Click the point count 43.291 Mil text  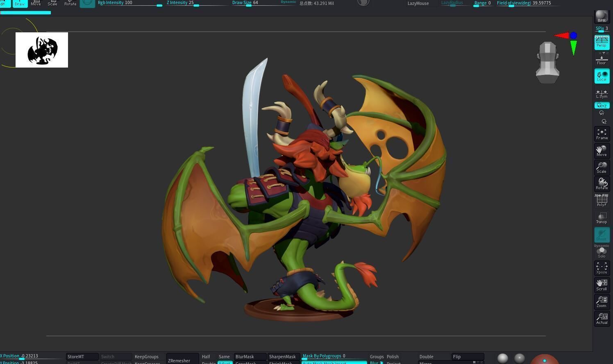click(317, 3)
